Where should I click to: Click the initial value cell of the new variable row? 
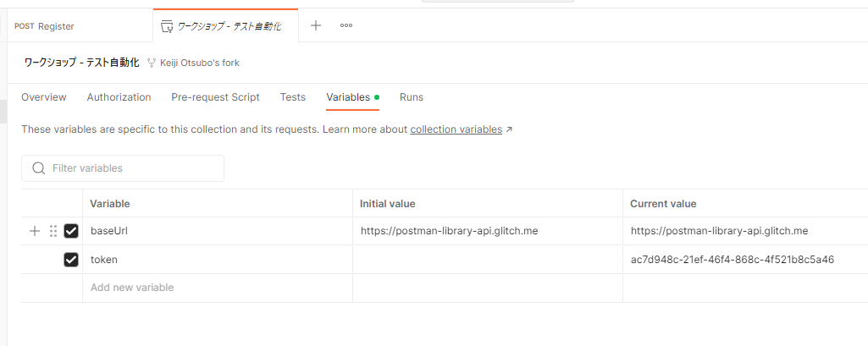[488, 288]
